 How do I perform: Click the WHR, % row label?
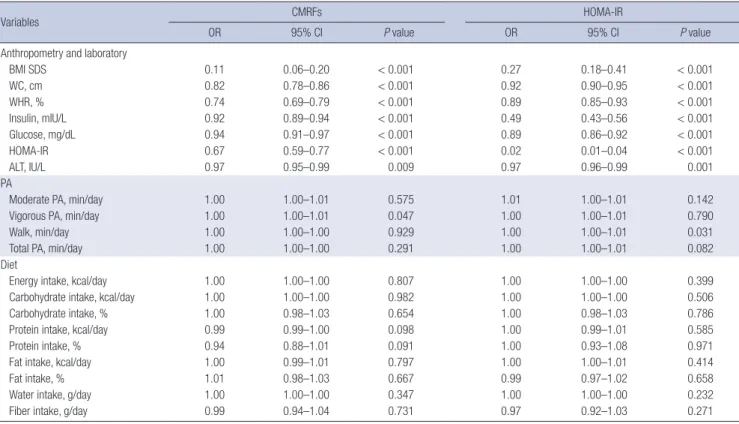[26, 102]
